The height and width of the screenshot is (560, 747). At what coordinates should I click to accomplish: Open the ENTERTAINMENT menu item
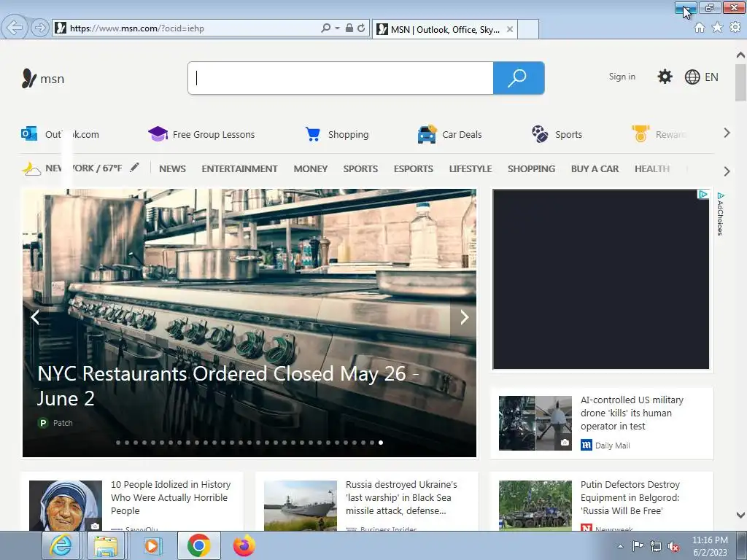[239, 168]
